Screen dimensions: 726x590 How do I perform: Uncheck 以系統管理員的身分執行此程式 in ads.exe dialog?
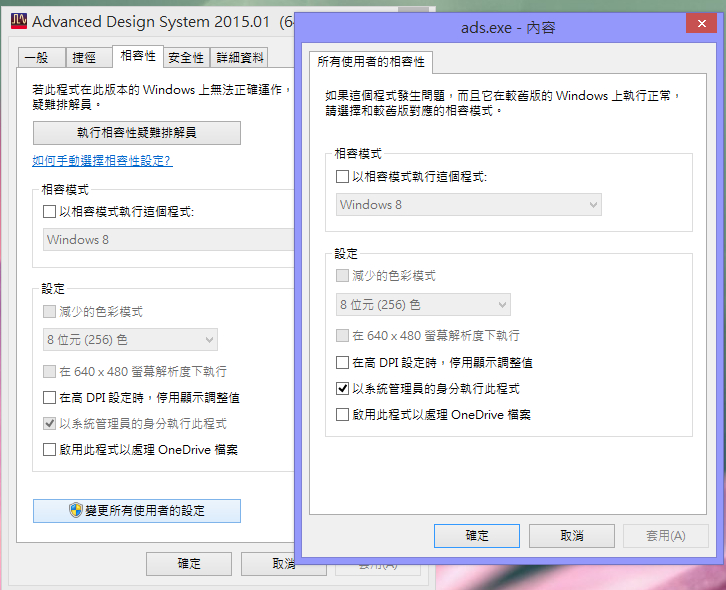point(342,388)
